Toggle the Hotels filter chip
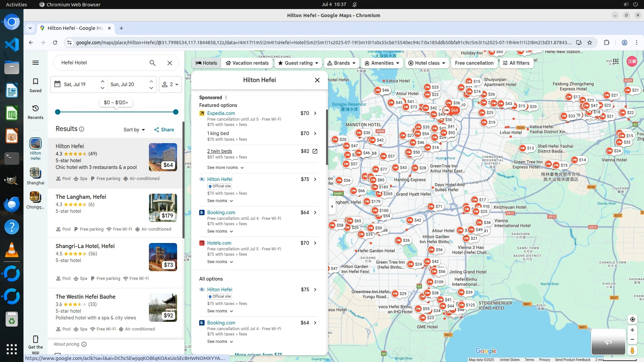 206,63
